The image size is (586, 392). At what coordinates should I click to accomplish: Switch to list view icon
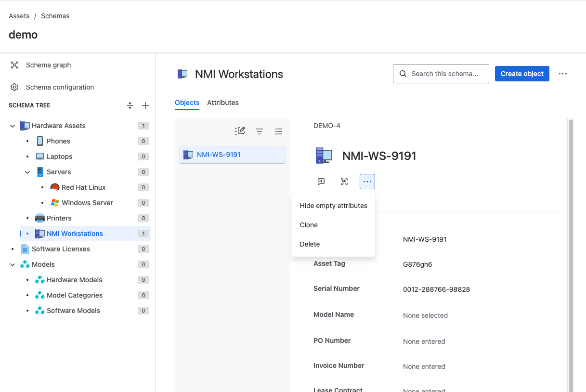(x=279, y=131)
